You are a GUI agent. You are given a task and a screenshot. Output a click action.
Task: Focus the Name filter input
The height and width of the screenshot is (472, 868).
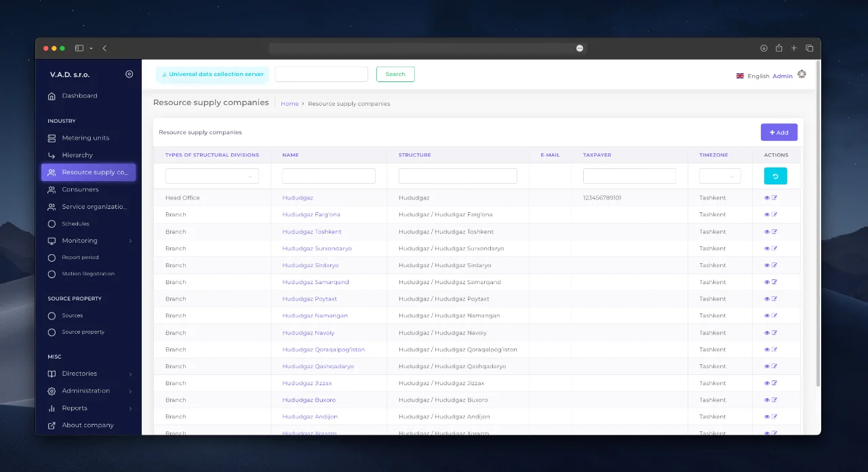pos(329,176)
